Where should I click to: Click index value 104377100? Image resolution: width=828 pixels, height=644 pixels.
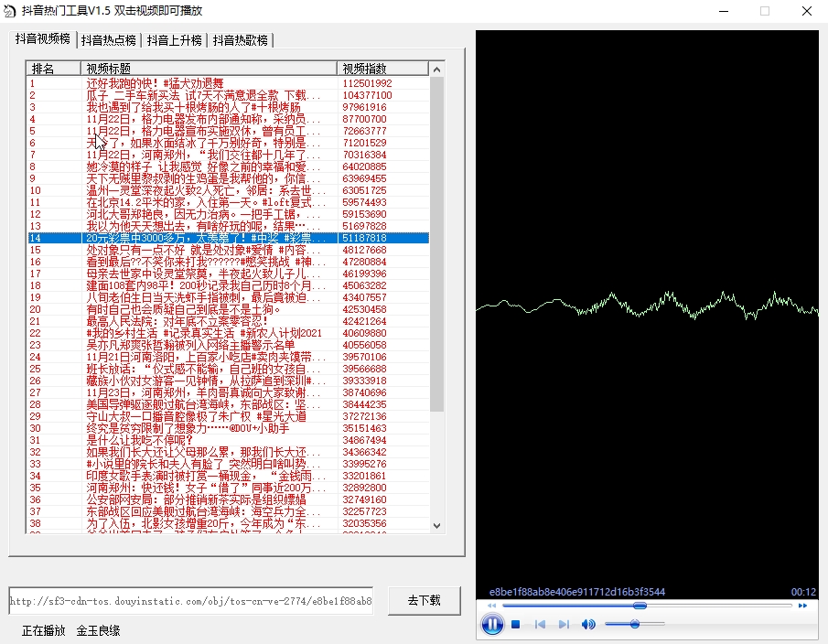pyautogui.click(x=367, y=95)
